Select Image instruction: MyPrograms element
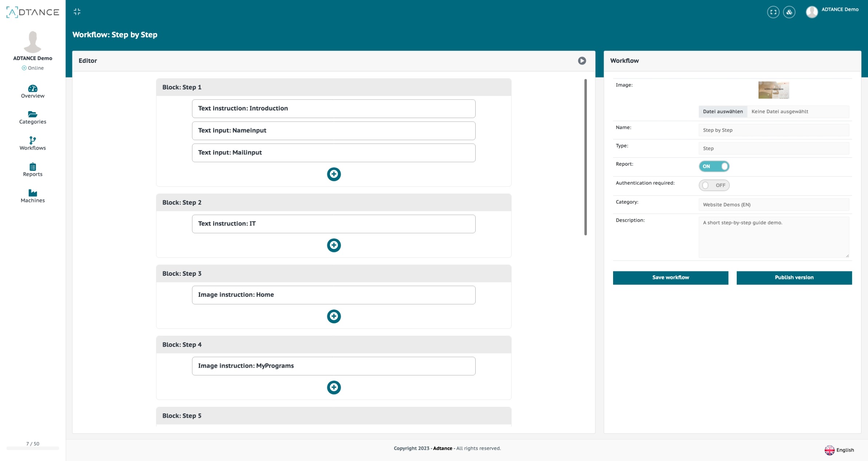868x461 pixels. click(333, 366)
